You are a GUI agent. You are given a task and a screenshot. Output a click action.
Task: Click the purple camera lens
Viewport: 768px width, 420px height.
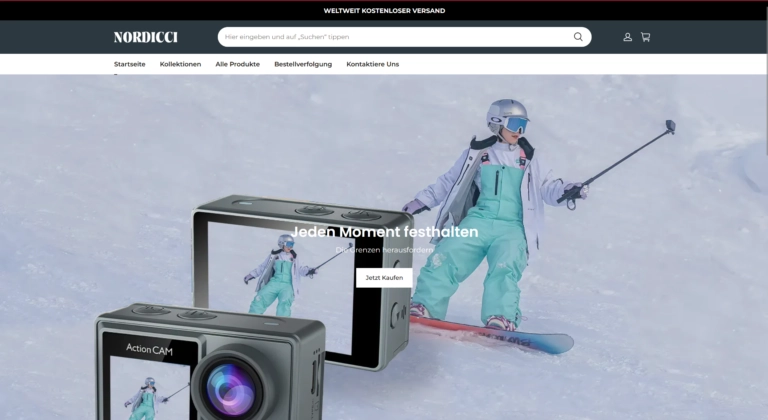point(227,385)
